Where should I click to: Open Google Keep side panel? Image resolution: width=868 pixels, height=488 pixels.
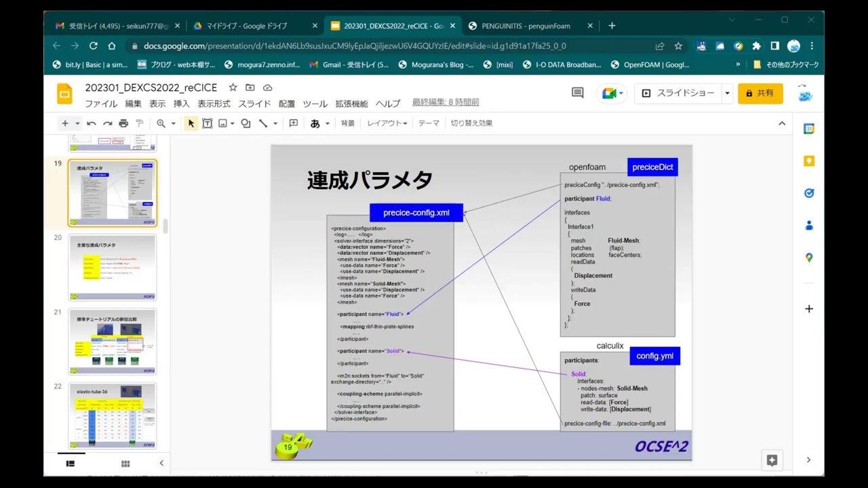pos(809,161)
